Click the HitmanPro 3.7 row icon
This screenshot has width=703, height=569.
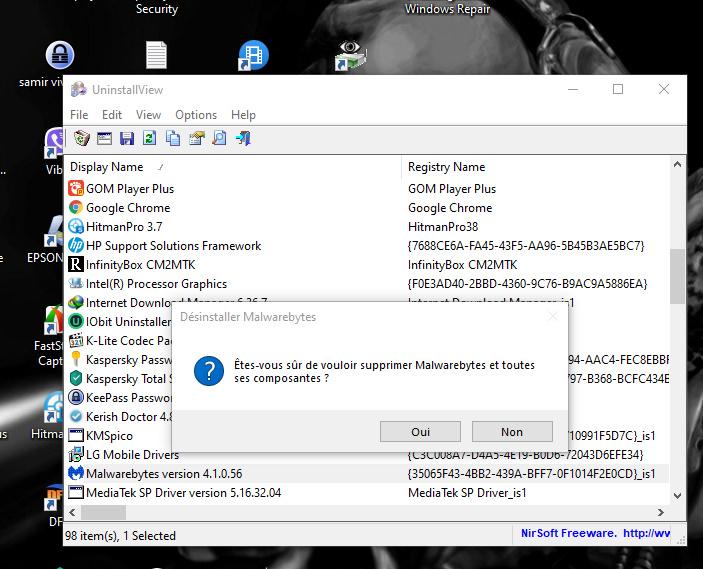pos(76,226)
